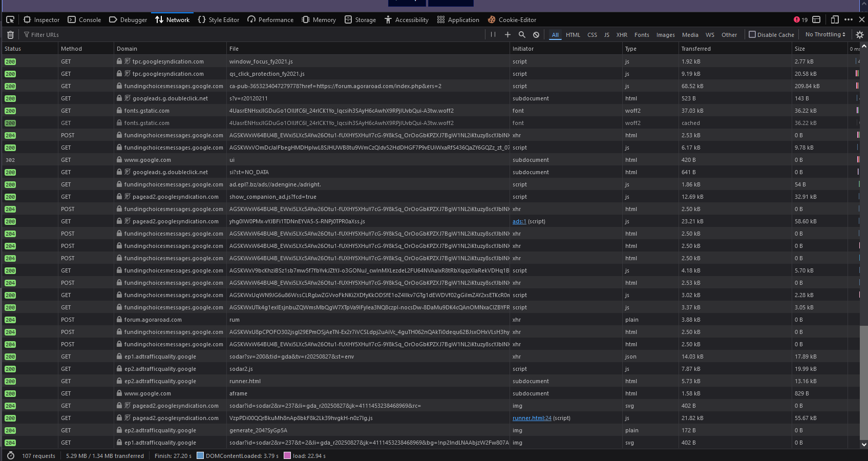Open network settings gear
The width and height of the screenshot is (868, 461).
(860, 35)
